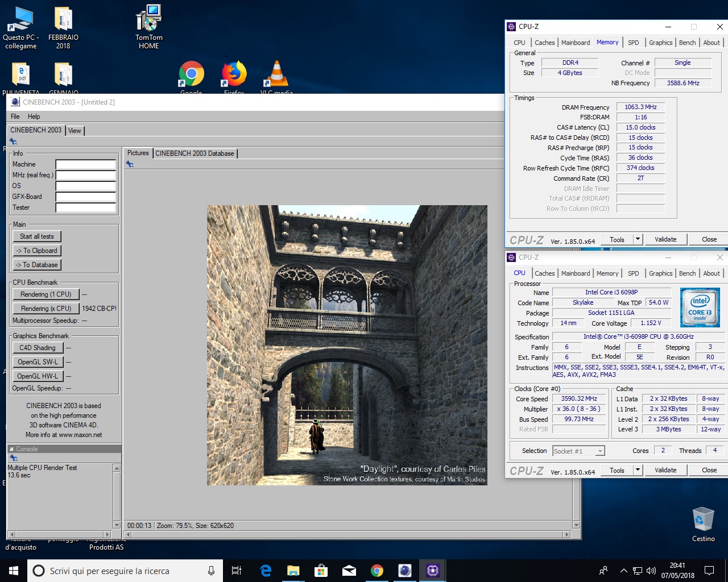The image size is (728, 582).
Task: Launch Edge from the taskbar
Action: (266, 571)
